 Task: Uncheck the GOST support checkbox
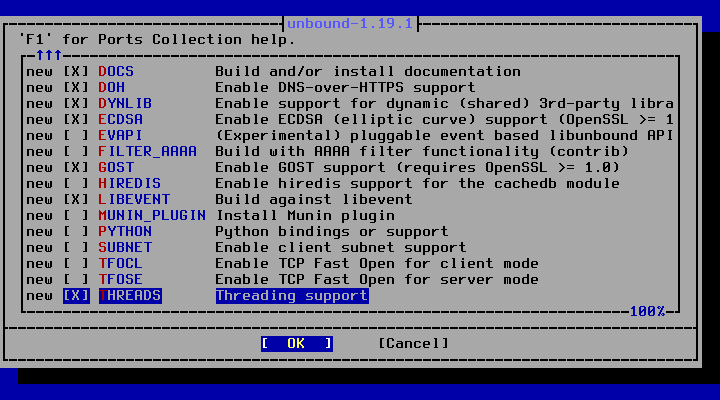(76, 168)
